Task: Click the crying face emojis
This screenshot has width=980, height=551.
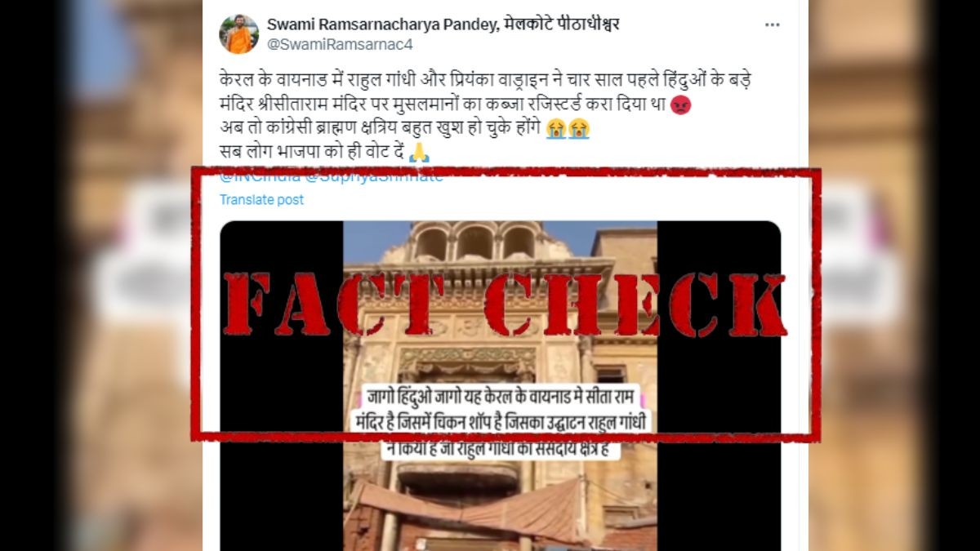Action: point(568,128)
